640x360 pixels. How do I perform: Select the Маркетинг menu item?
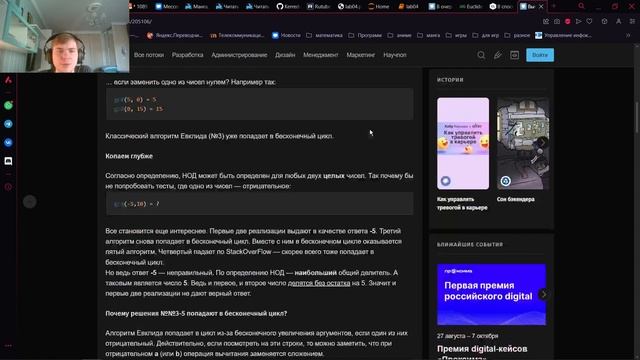tap(360, 55)
